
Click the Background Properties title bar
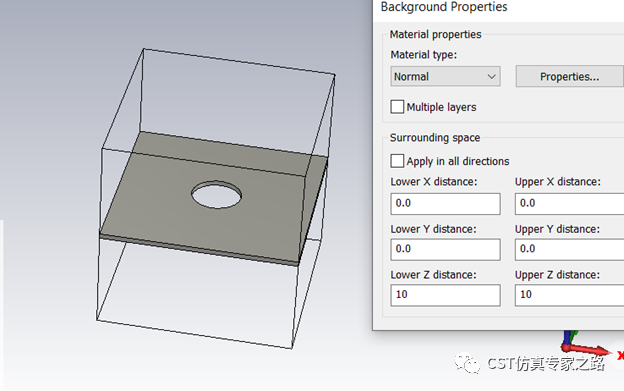[x=498, y=8]
